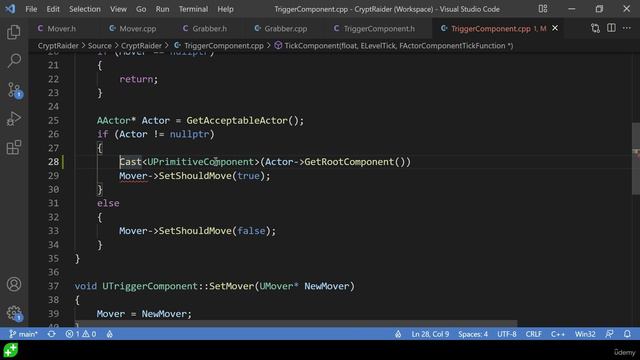
Task: Click the else keyword on line 31
Action: pos(108,203)
